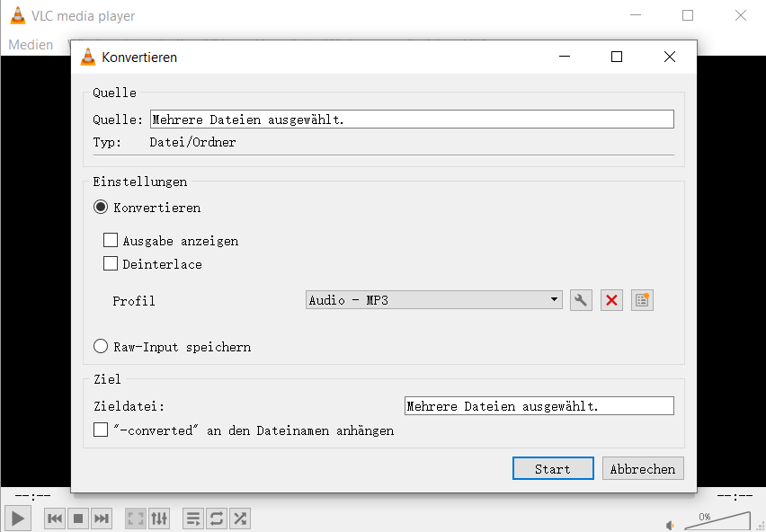Skip to next media in VLC

click(101, 519)
